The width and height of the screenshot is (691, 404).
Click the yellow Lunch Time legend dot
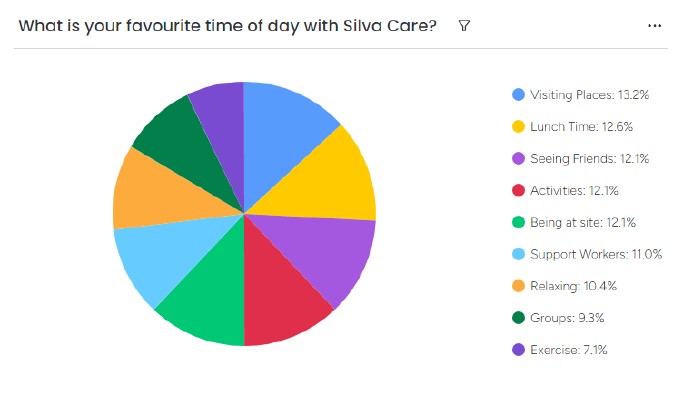(518, 127)
